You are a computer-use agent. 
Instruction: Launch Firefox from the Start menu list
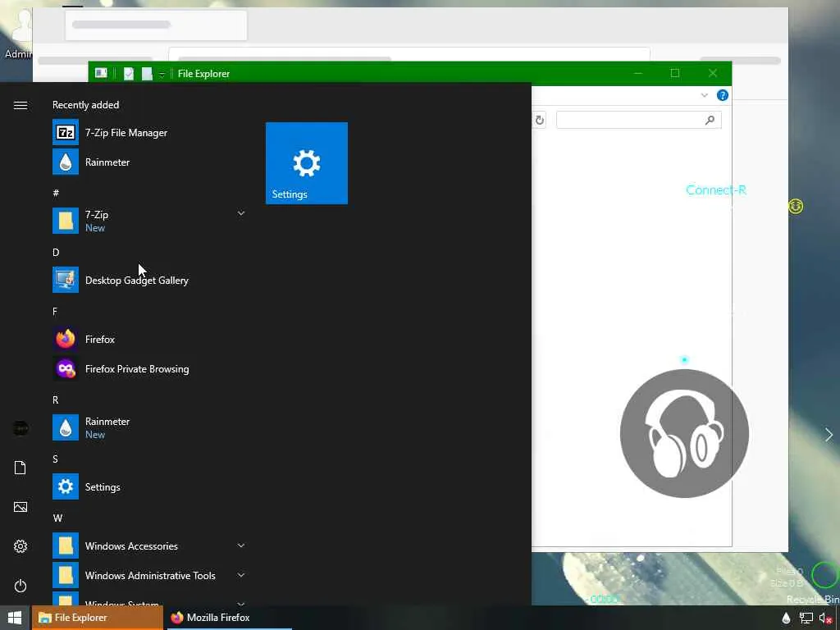coord(149,339)
